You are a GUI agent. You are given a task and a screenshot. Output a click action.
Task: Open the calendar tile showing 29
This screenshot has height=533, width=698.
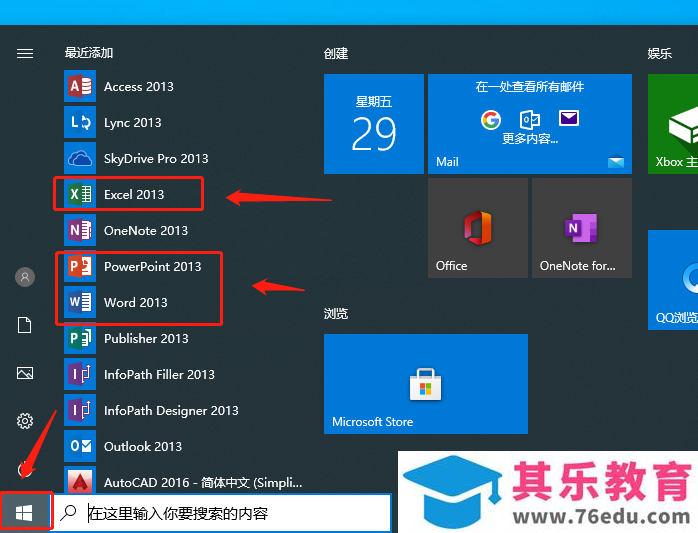tap(374, 124)
